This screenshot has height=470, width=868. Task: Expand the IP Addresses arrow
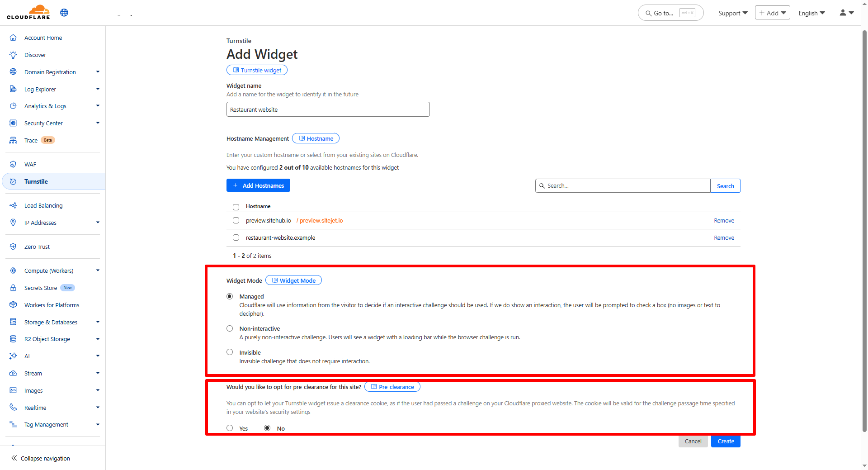pyautogui.click(x=98, y=223)
